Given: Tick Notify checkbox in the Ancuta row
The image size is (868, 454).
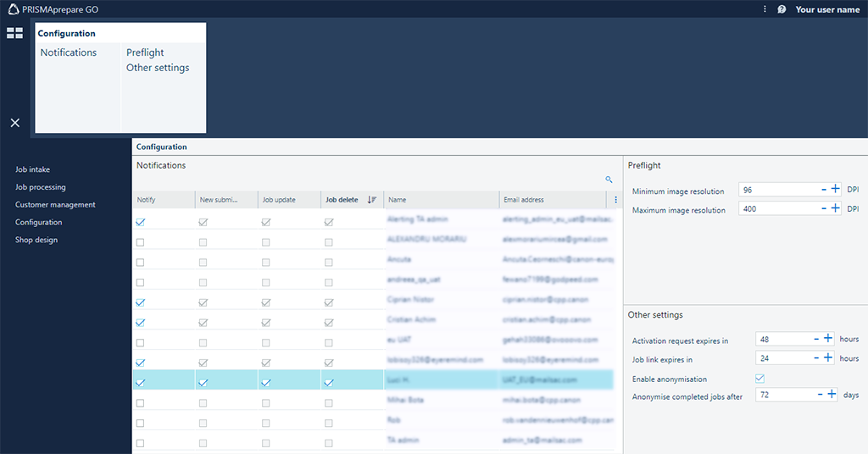Looking at the screenshot, I should click(x=140, y=262).
